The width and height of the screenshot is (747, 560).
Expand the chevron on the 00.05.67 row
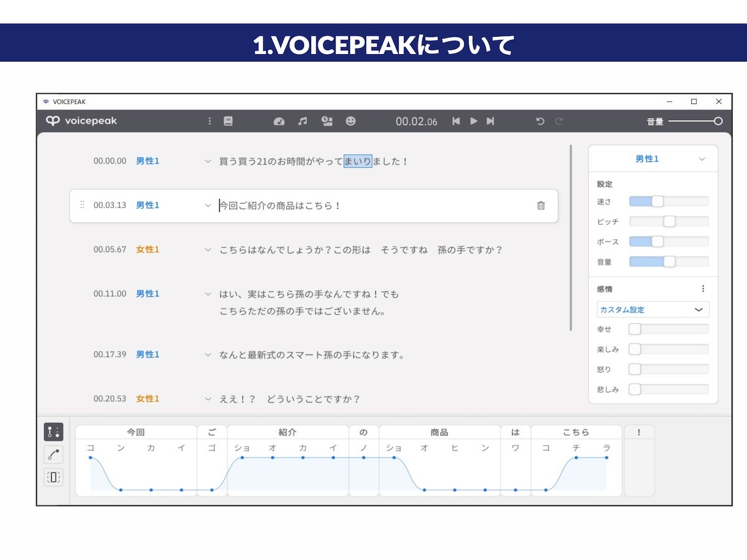[x=208, y=250]
